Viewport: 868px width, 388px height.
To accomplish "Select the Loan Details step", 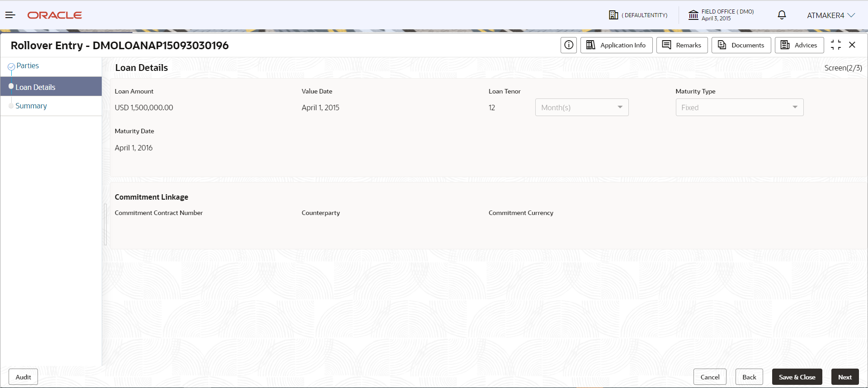I will (51, 87).
